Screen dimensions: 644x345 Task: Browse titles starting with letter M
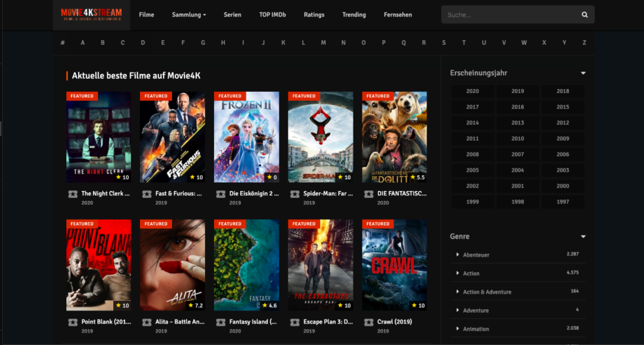(x=323, y=43)
